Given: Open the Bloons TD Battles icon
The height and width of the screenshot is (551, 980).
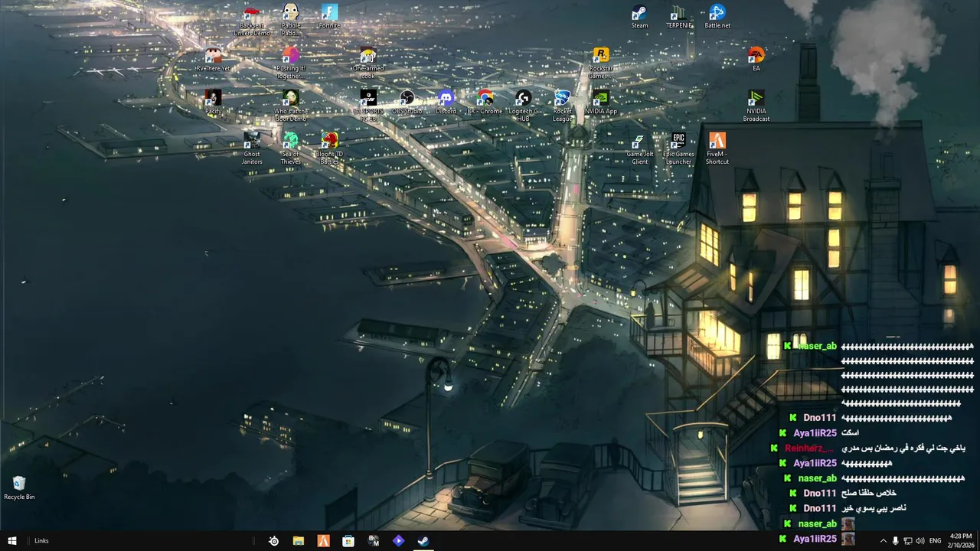Looking at the screenshot, I should 329,149.
